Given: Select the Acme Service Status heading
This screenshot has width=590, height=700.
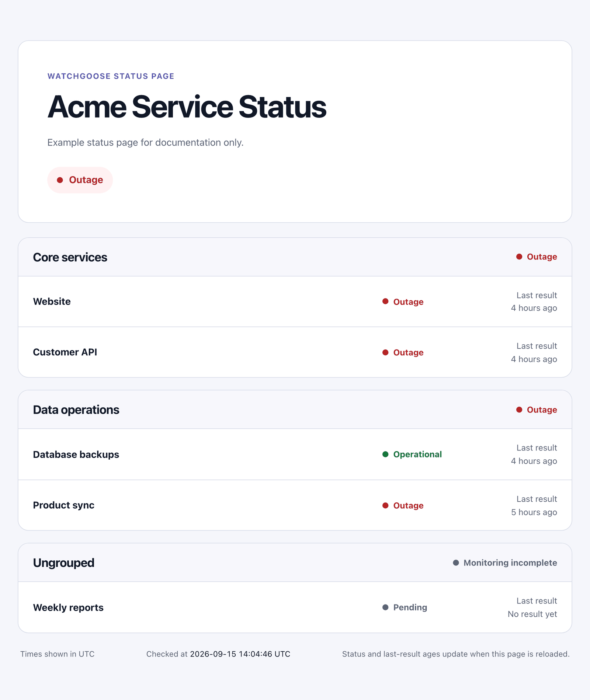Looking at the screenshot, I should click(x=187, y=107).
